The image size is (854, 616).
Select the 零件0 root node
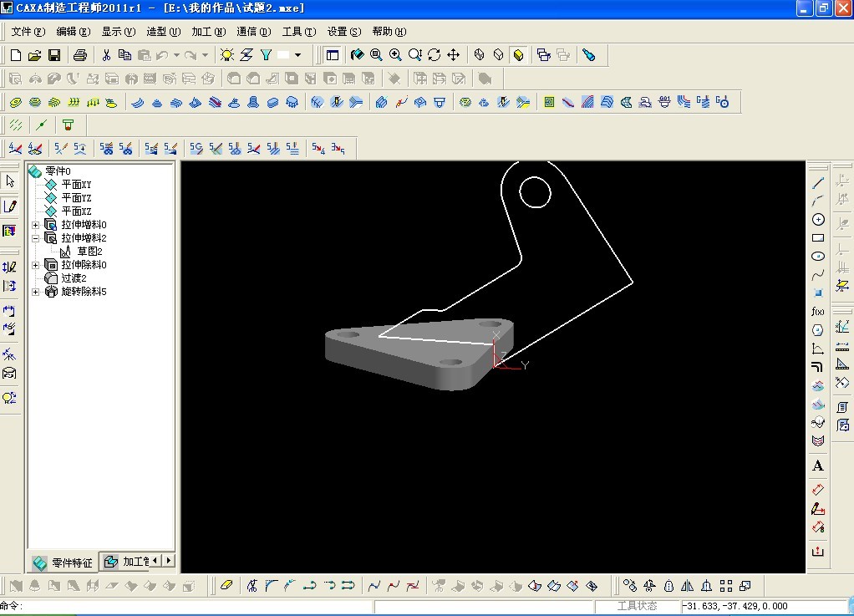[x=58, y=171]
